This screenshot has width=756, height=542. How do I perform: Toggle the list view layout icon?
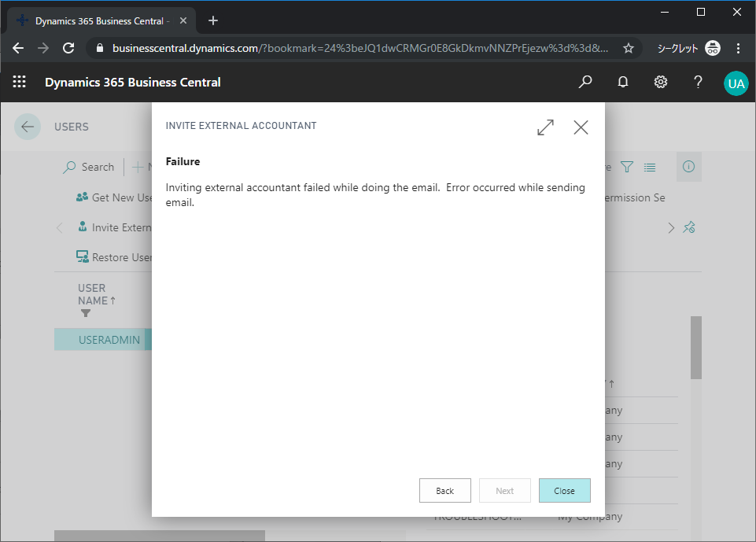(650, 167)
